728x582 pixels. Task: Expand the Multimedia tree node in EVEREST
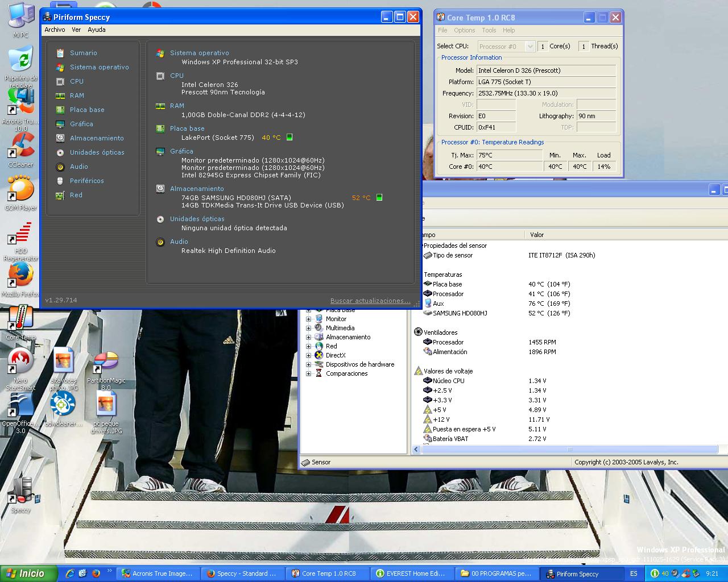tap(309, 328)
